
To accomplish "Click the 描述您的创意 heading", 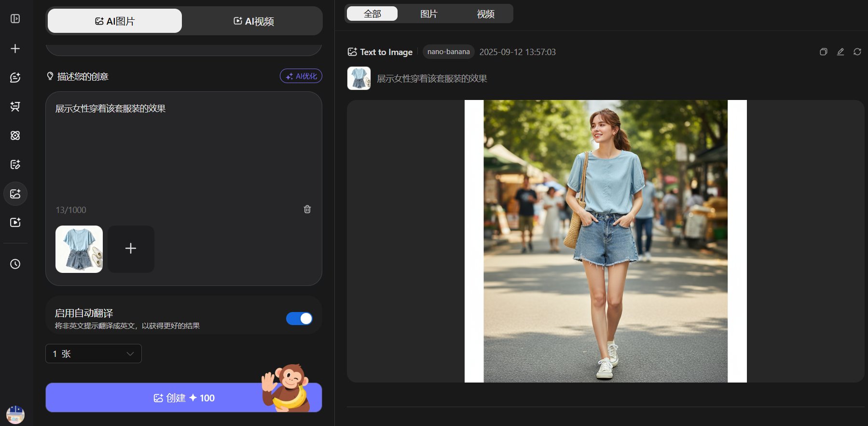I will click(x=83, y=76).
